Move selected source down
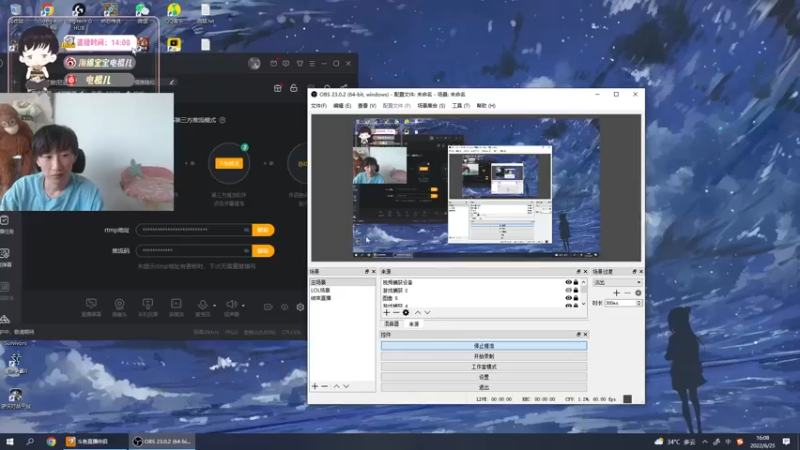Screen dimensions: 800x450 pyautogui.click(x=428, y=312)
